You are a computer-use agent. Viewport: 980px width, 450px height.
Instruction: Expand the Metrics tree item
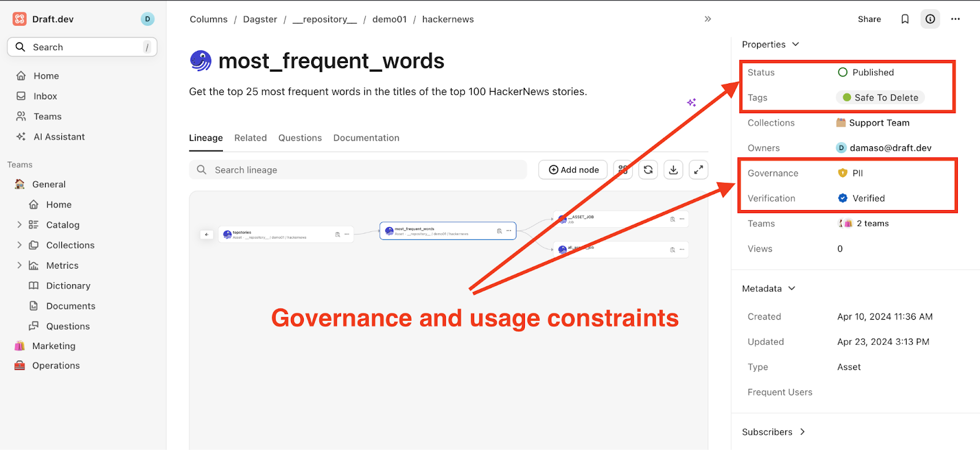[x=20, y=265]
